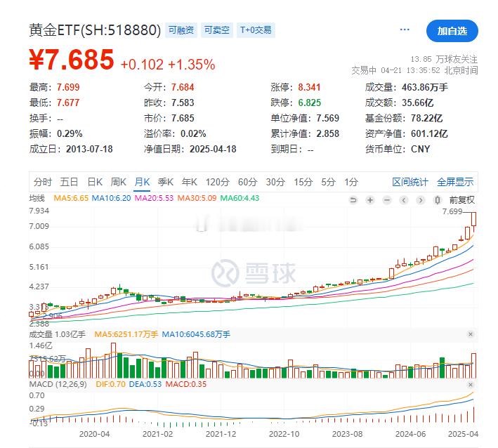Shift the chart left with the left chevron
Screen dimensions: 498x448
[404, 200]
